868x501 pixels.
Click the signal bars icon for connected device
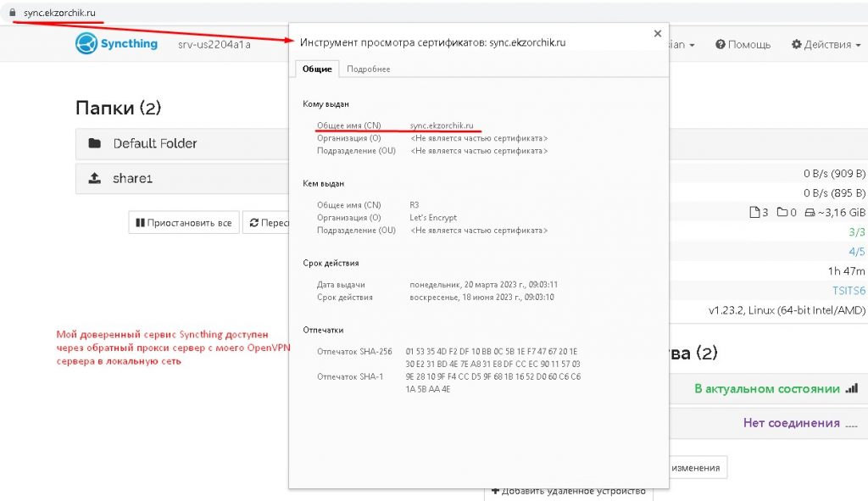pyautogui.click(x=850, y=388)
